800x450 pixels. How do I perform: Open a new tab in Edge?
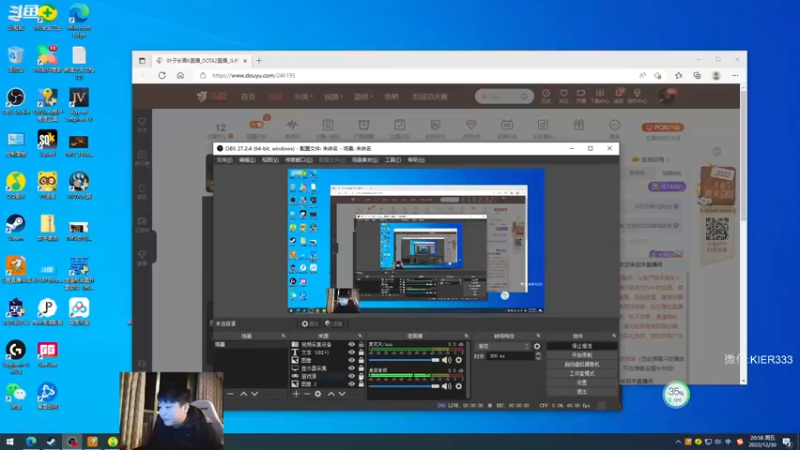pyautogui.click(x=259, y=61)
